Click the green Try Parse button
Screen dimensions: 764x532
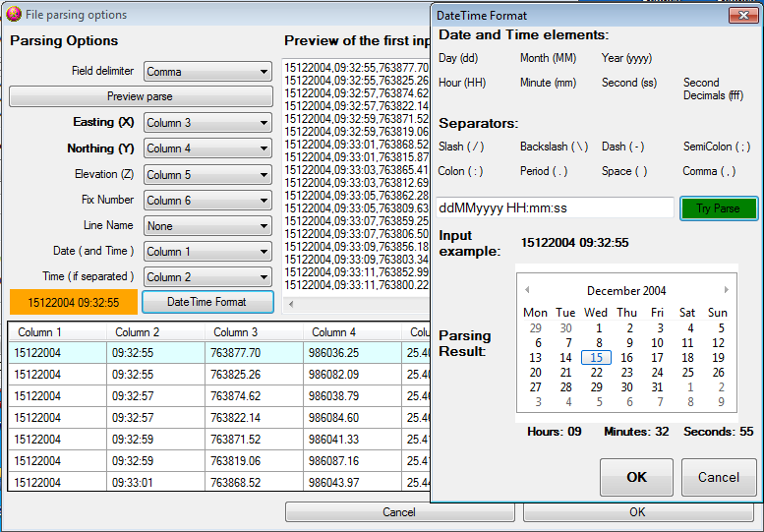[x=719, y=208]
